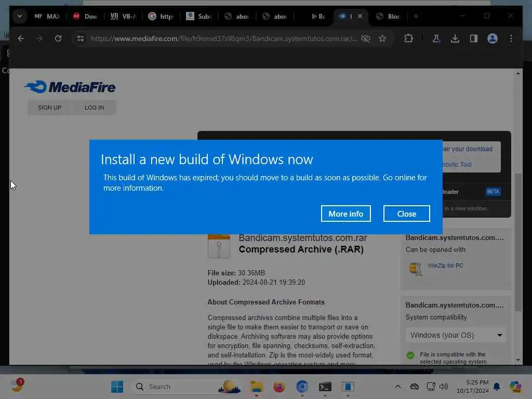532x399 pixels.
Task: Click the 'Bandicam.systemtutos.com.rar' file name
Action: click(303, 238)
